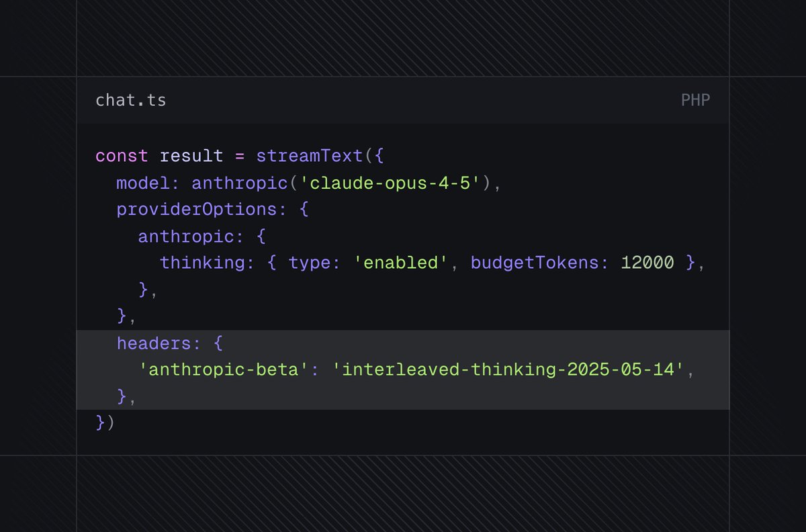Screen dimensions: 806x532
Task: Click the 'result' variable name
Action: (x=191, y=156)
